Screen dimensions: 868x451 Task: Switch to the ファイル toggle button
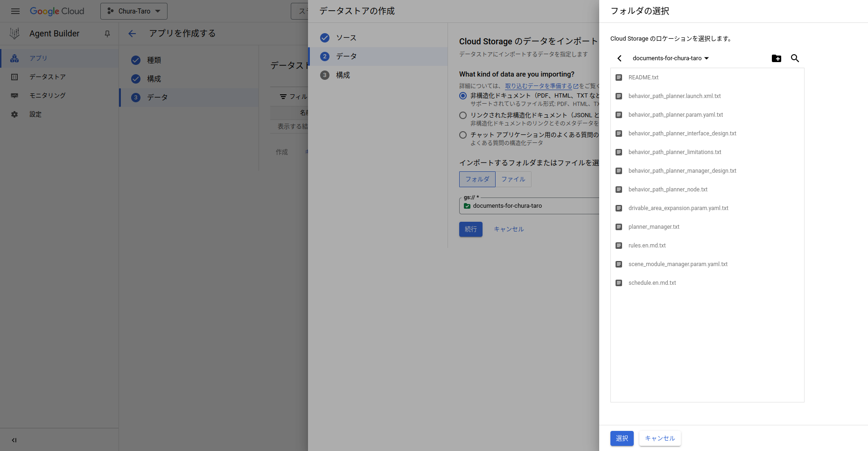tap(513, 179)
